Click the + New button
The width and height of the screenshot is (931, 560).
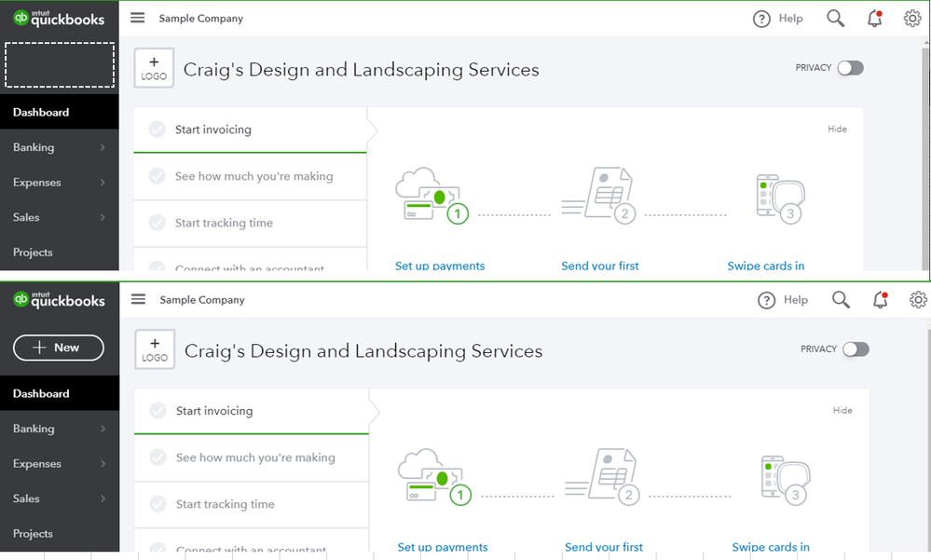tap(58, 348)
